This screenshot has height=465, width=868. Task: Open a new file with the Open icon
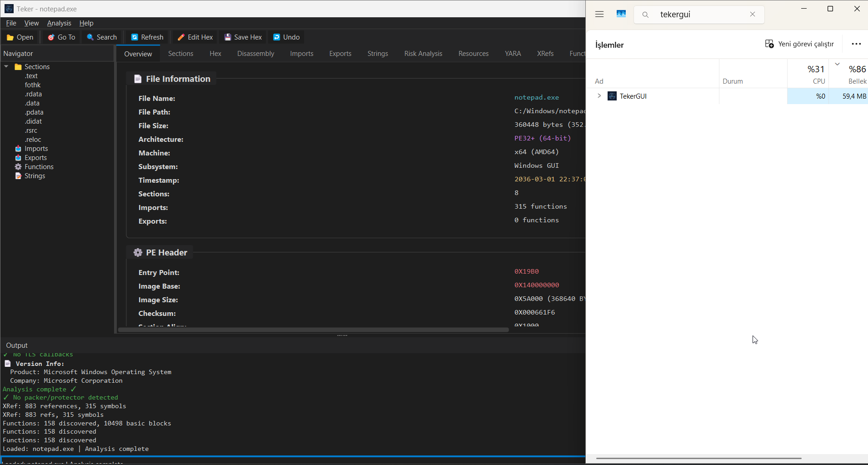coord(20,37)
